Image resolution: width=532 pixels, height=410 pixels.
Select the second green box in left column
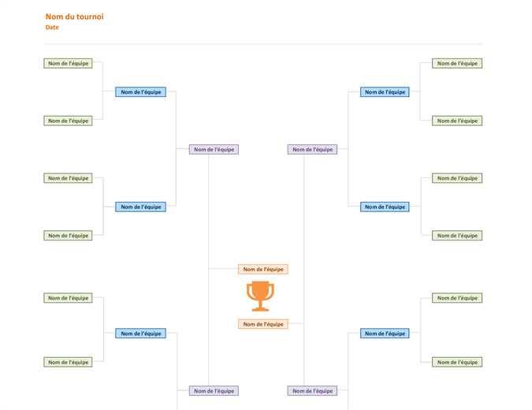(x=68, y=121)
